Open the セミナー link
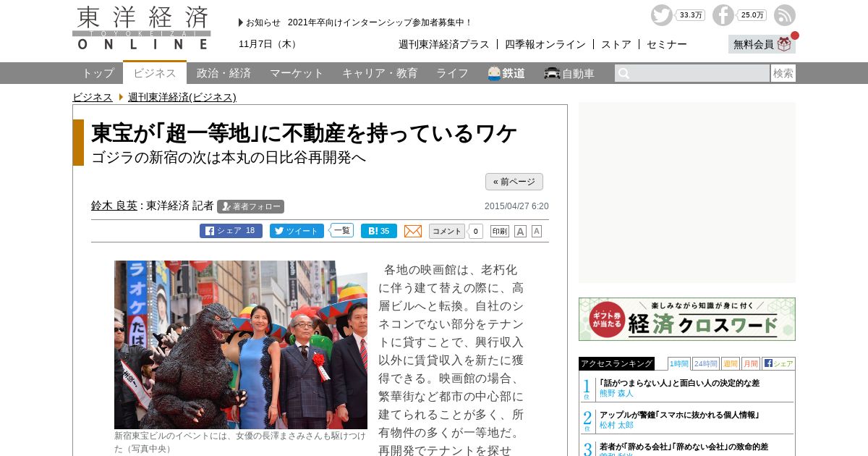The image size is (868, 456). coord(667,44)
